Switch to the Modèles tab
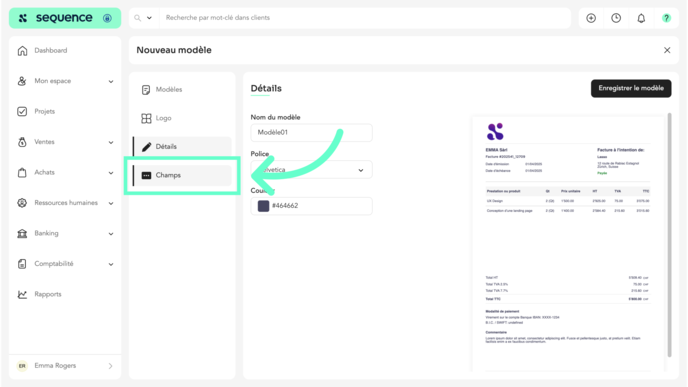Viewport: 688px width, 387px height. pyautogui.click(x=183, y=90)
